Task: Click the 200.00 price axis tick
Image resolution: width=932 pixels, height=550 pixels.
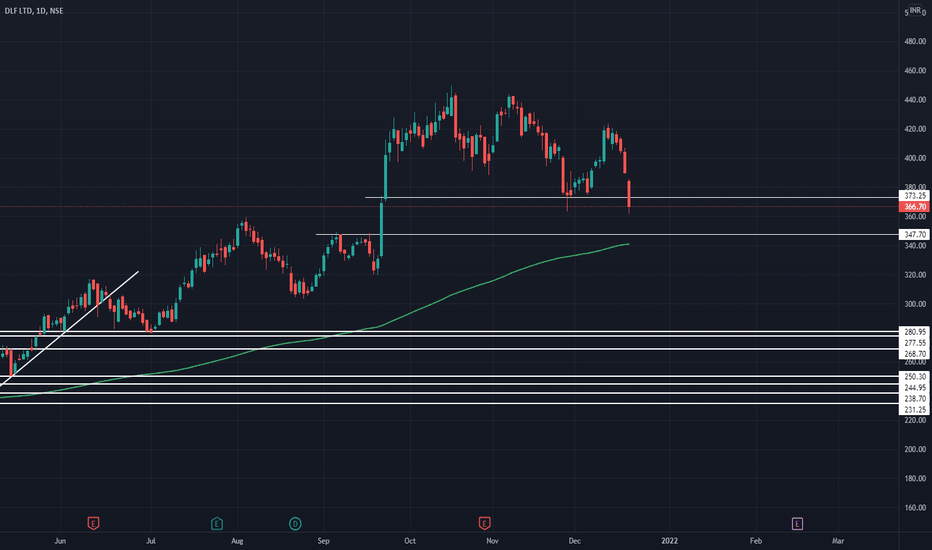Action: [915, 450]
